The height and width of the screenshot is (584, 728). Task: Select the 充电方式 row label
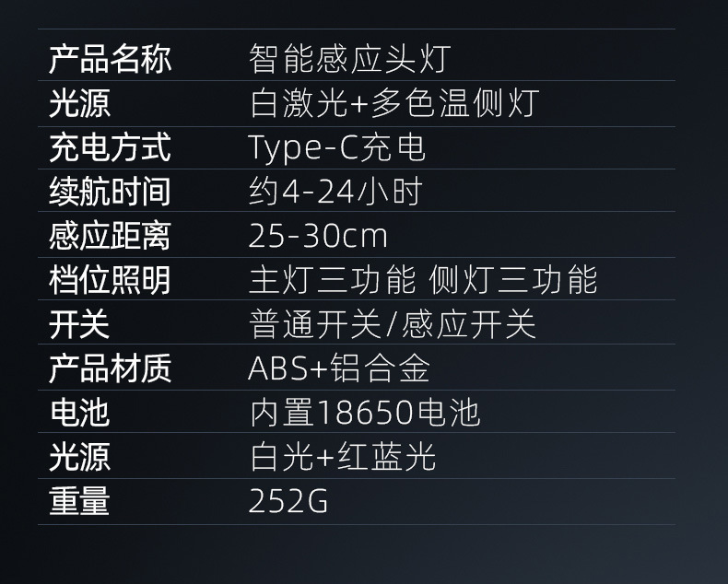point(110,147)
